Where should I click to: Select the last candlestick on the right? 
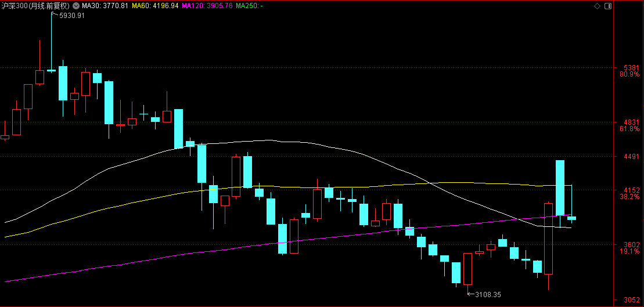(x=571, y=218)
